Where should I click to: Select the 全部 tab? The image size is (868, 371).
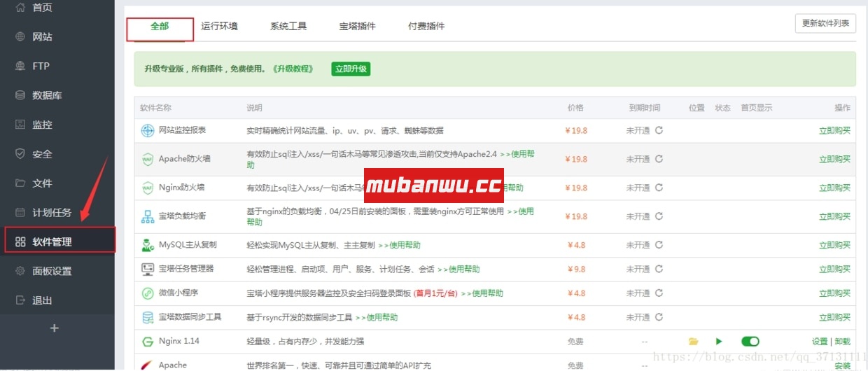[x=160, y=26]
